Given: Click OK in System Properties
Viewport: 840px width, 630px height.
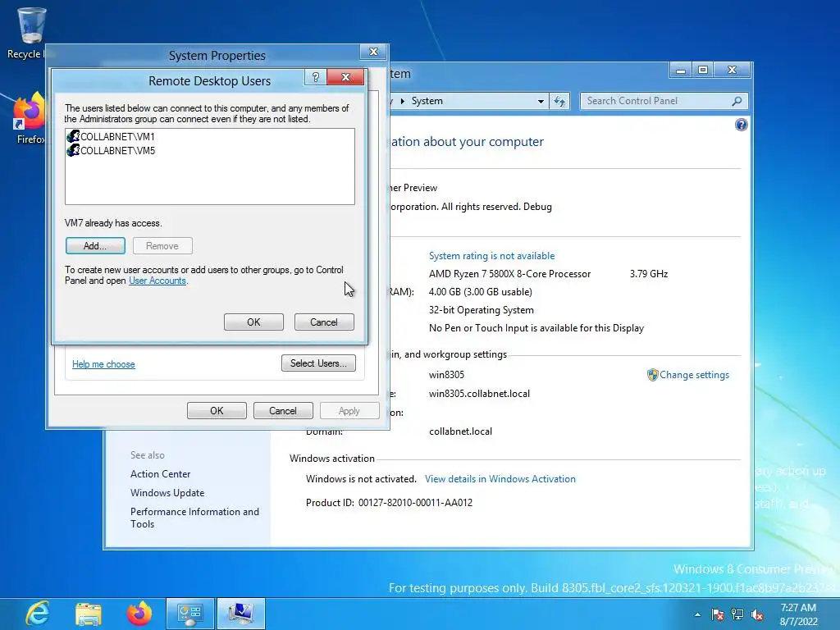Looking at the screenshot, I should point(217,411).
